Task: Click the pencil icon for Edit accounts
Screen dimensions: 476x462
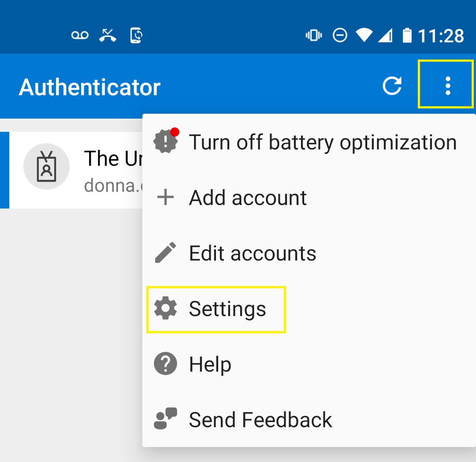Action: point(166,253)
